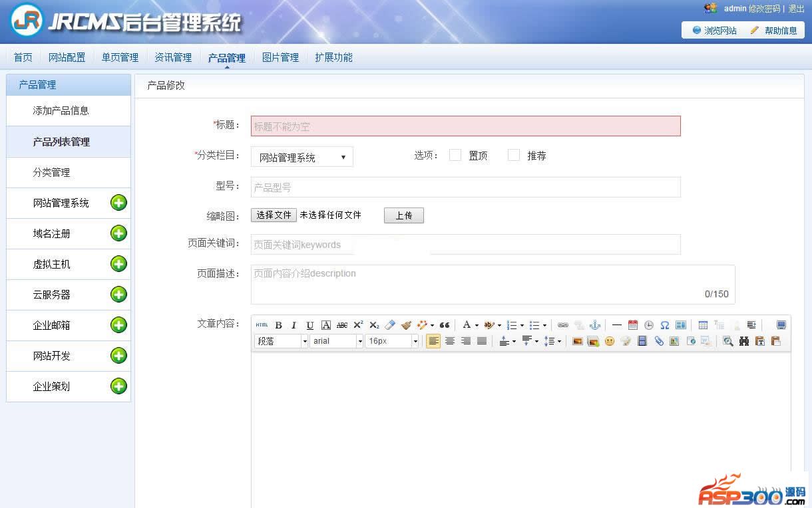Viewport: 812px width, 508px height.
Task: Open the magnifier preview icon
Action: 728,341
